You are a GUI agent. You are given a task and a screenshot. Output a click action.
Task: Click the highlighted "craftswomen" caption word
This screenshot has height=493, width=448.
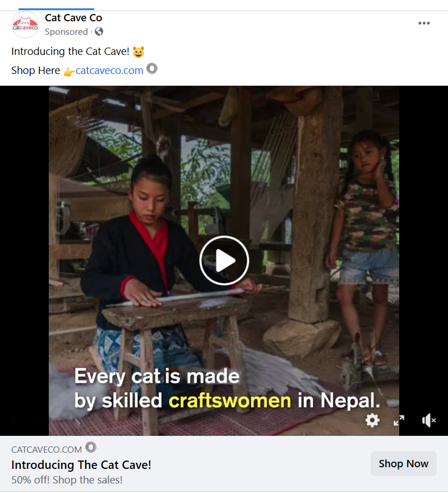[230, 401]
